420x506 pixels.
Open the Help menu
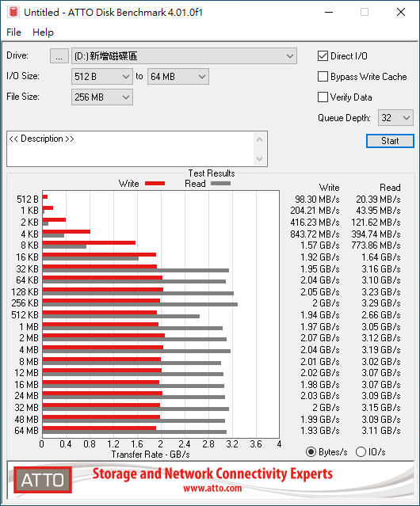[43, 32]
